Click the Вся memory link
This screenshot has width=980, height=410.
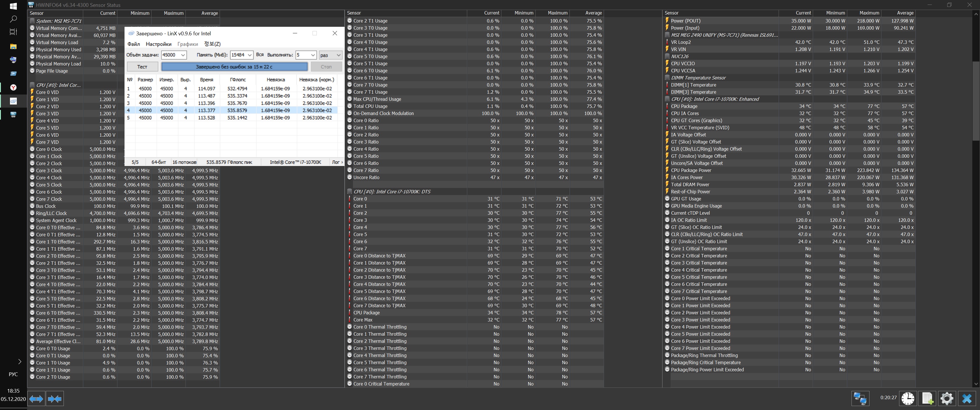[260, 55]
